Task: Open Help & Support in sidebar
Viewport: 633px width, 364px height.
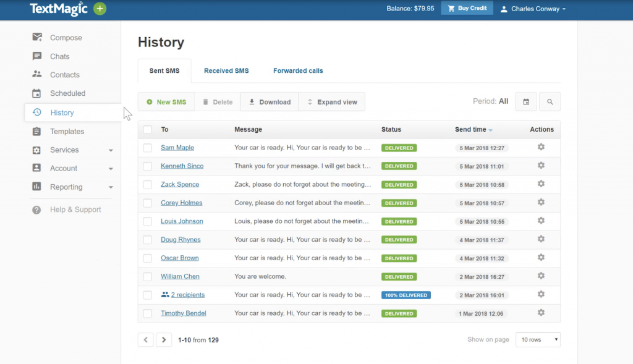Action: coord(75,210)
